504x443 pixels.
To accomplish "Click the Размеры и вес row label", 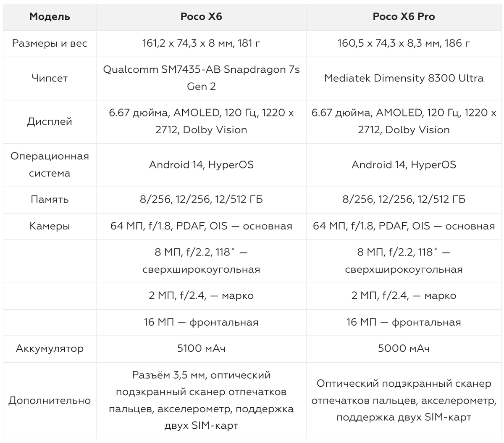I will [x=50, y=43].
